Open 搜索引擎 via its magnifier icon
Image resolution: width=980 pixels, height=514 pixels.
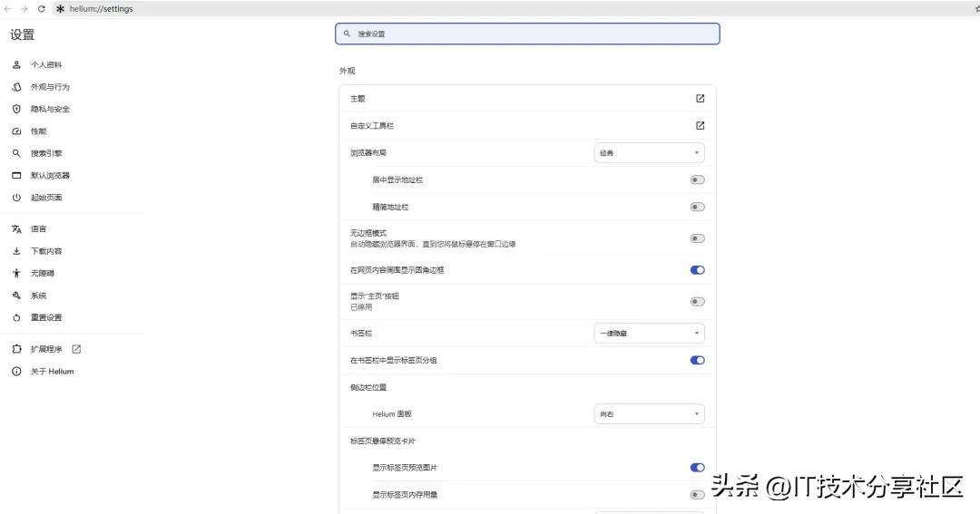point(17,153)
